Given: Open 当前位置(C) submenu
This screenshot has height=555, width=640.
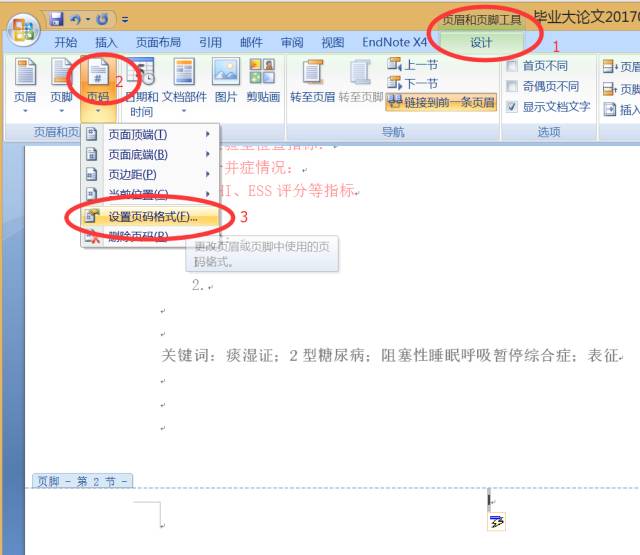Looking at the screenshot, I should 150,194.
